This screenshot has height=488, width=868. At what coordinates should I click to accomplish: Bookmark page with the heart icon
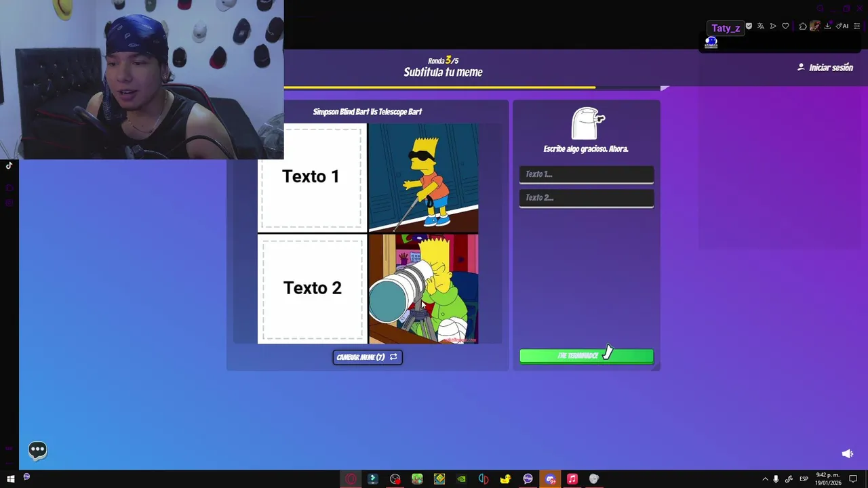point(785,26)
